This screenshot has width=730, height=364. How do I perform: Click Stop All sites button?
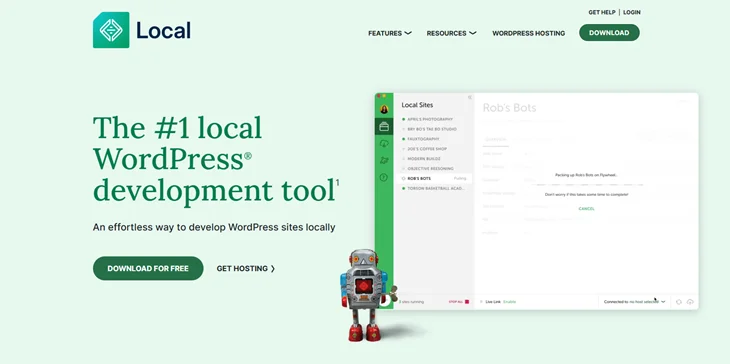(x=459, y=302)
